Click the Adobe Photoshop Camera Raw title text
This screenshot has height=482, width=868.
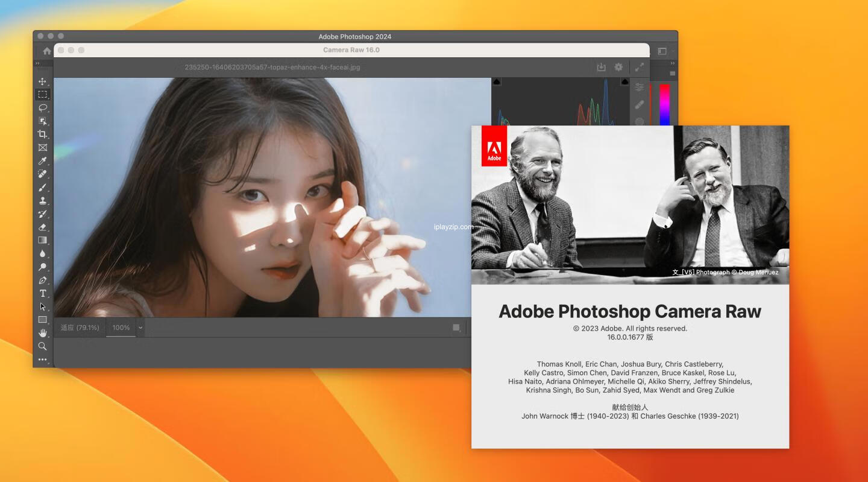pyautogui.click(x=630, y=311)
